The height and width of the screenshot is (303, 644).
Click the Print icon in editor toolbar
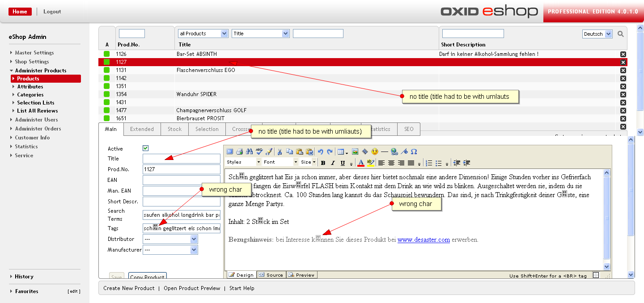(x=239, y=151)
